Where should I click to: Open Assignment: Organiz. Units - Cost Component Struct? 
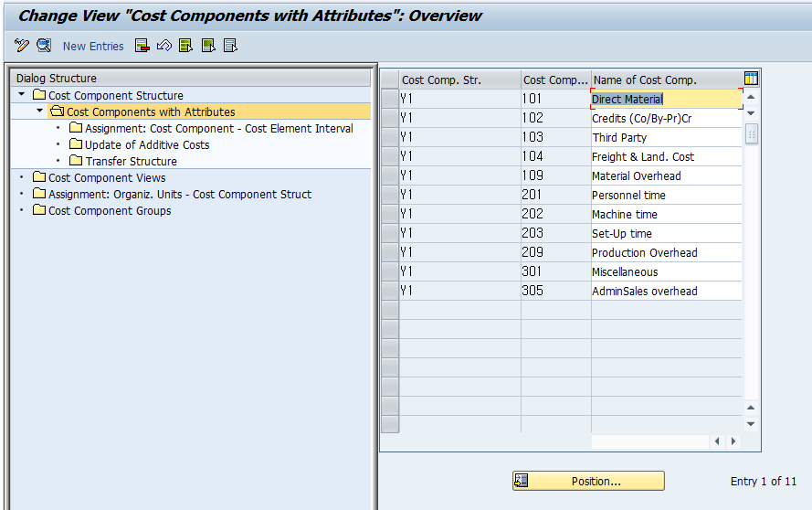[172, 195]
